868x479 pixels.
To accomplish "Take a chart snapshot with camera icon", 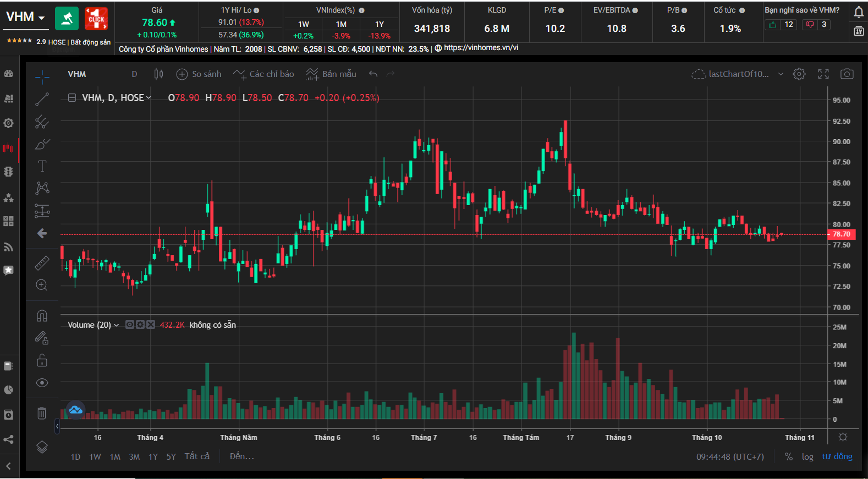I will click(x=847, y=74).
